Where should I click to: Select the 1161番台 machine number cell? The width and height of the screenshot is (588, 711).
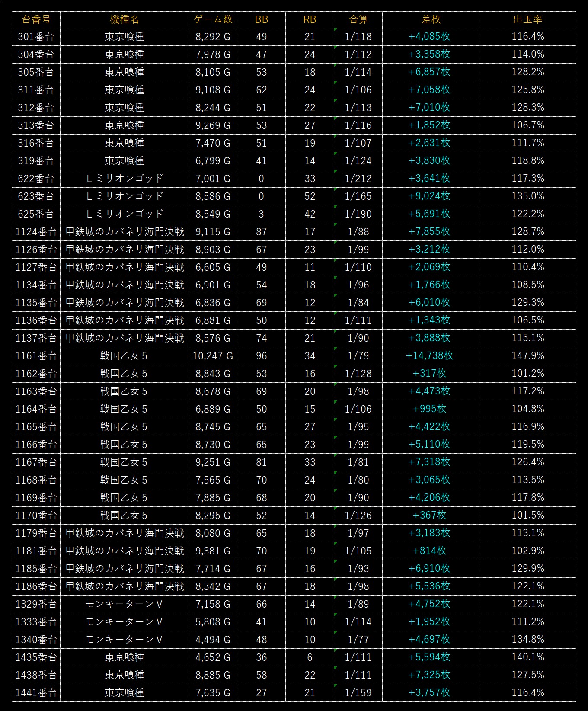coord(36,356)
